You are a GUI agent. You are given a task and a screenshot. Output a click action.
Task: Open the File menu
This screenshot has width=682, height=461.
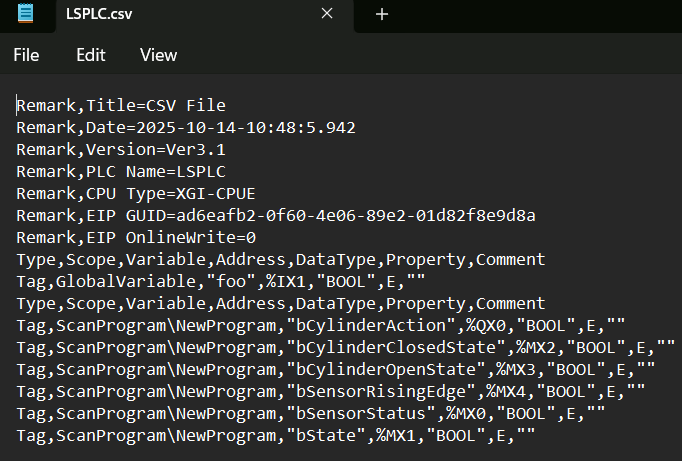click(26, 56)
